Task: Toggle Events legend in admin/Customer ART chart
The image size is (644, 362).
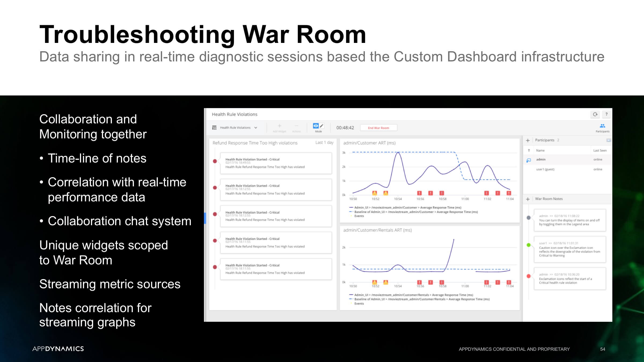Action: click(357, 216)
